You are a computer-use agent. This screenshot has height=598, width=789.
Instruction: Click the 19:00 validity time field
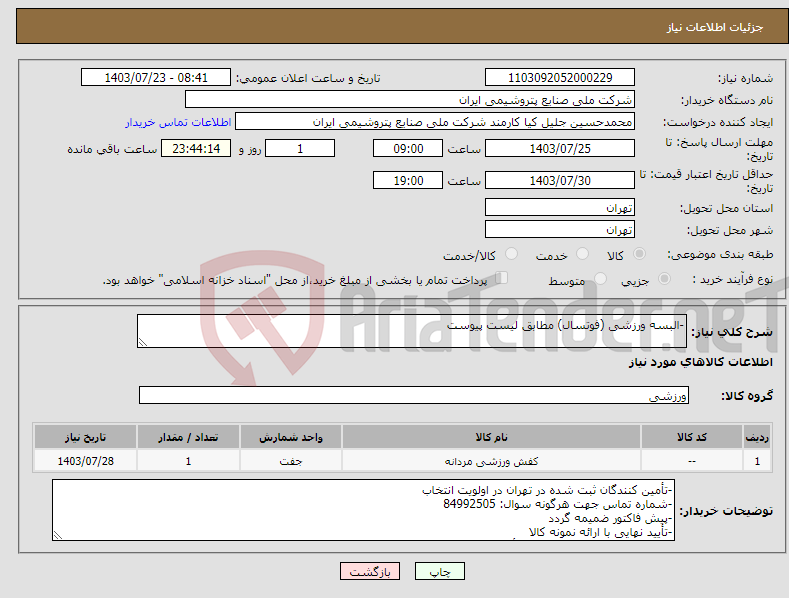point(408,180)
